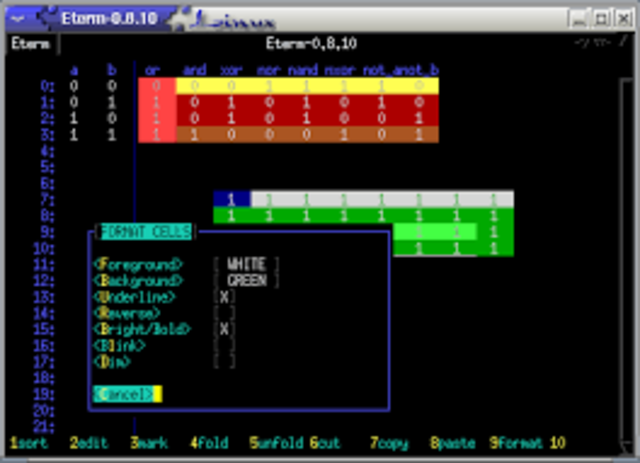The width and height of the screenshot is (640, 463).
Task: Click the 4fold function key label
Action: pos(209,443)
